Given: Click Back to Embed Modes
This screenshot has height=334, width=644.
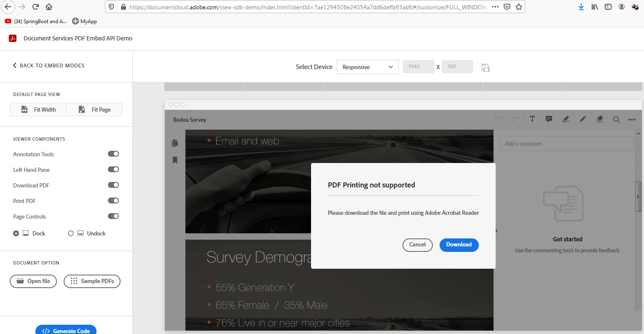Looking at the screenshot, I should pos(48,65).
